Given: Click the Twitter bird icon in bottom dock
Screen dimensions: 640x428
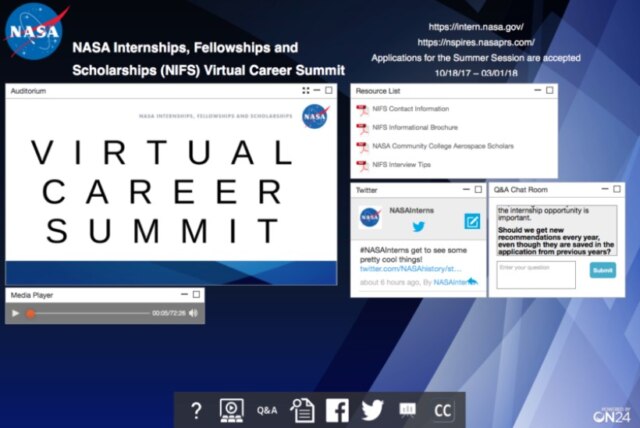Looking at the screenshot, I should [372, 410].
